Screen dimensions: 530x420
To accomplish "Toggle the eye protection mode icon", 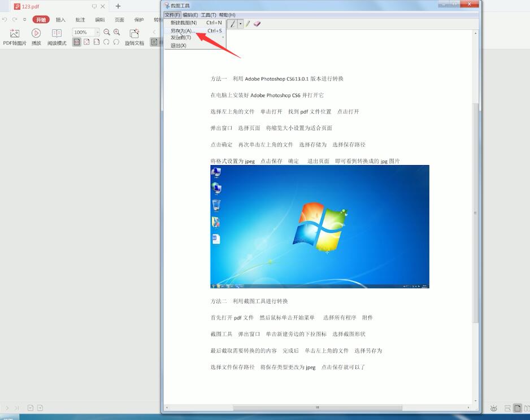I will [493, 409].
